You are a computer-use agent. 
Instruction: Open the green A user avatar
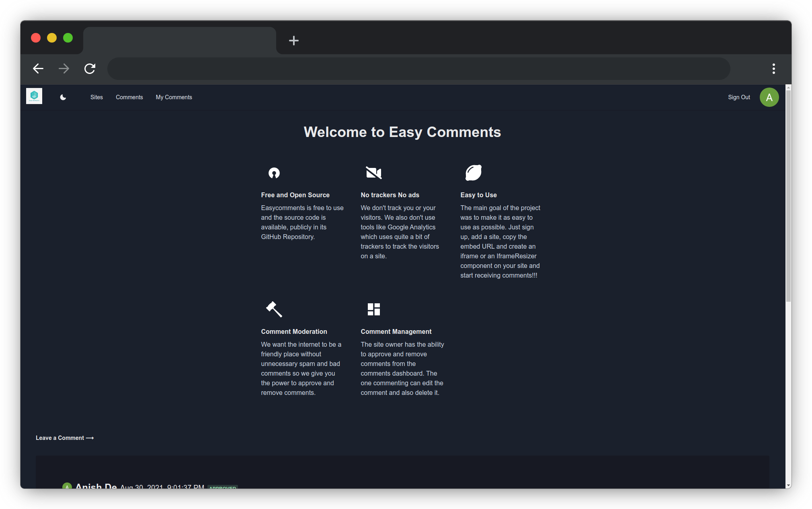pyautogui.click(x=769, y=97)
